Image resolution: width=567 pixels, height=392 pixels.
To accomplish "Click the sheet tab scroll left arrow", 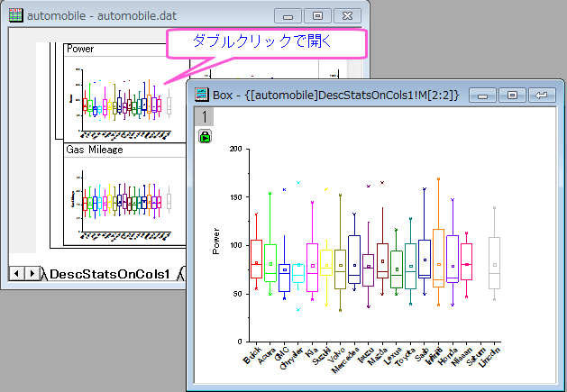I will tap(16, 273).
